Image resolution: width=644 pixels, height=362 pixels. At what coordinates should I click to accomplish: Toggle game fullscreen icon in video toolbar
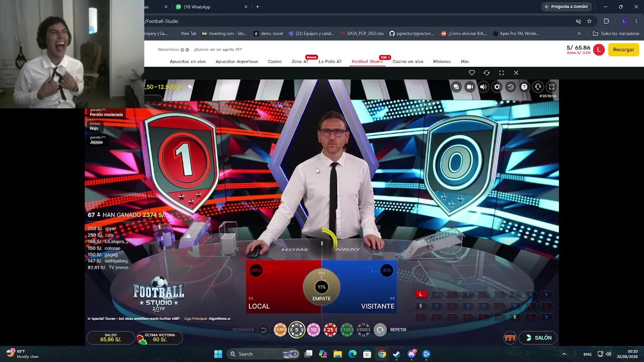point(551,87)
